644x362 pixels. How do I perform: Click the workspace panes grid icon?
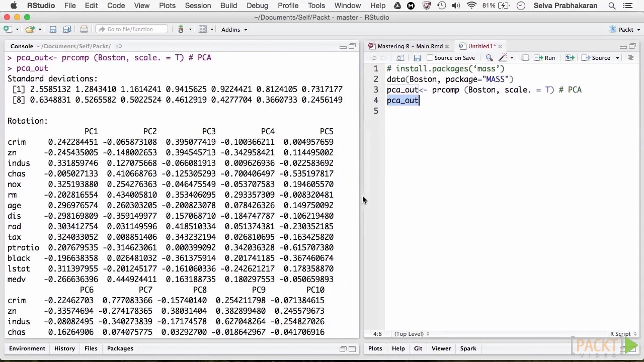(203, 29)
